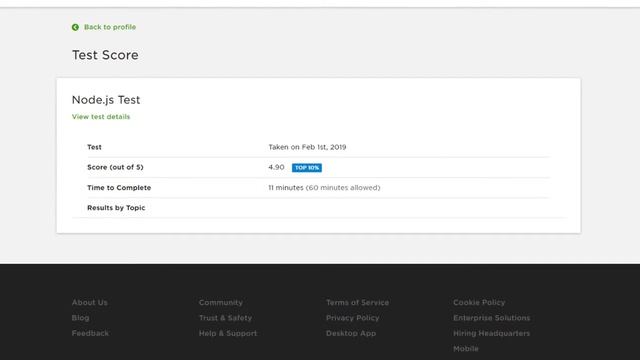Open Feedback footer link
The height and width of the screenshot is (360, 640).
pos(90,333)
